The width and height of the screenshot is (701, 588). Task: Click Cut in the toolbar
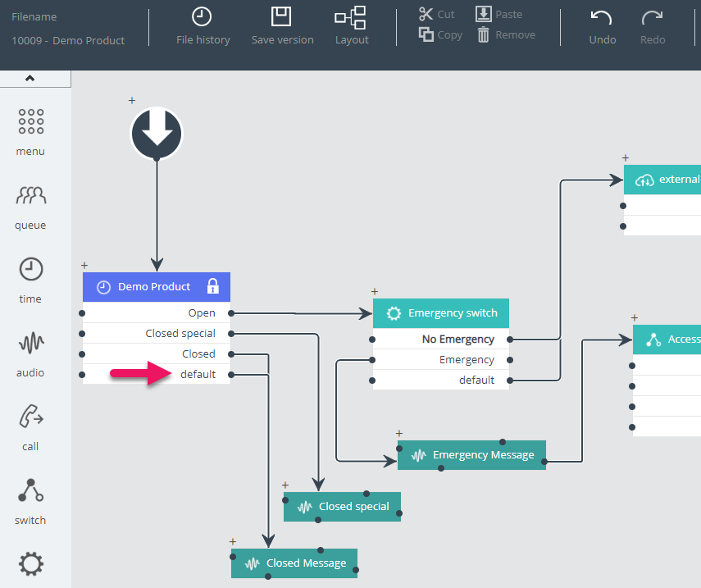pos(437,14)
